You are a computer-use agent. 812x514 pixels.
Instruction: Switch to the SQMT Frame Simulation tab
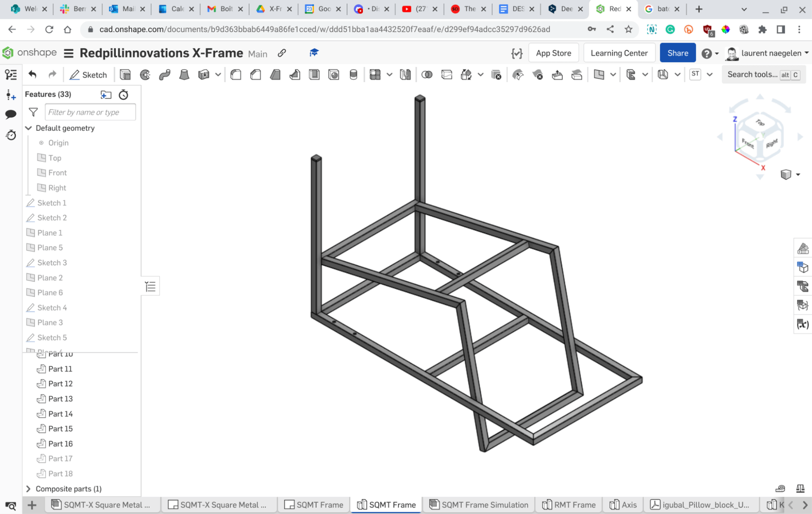tap(478, 504)
